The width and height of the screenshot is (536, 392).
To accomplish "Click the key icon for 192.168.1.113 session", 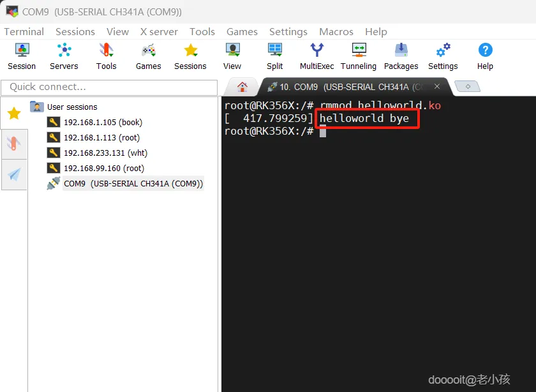I will pos(54,137).
